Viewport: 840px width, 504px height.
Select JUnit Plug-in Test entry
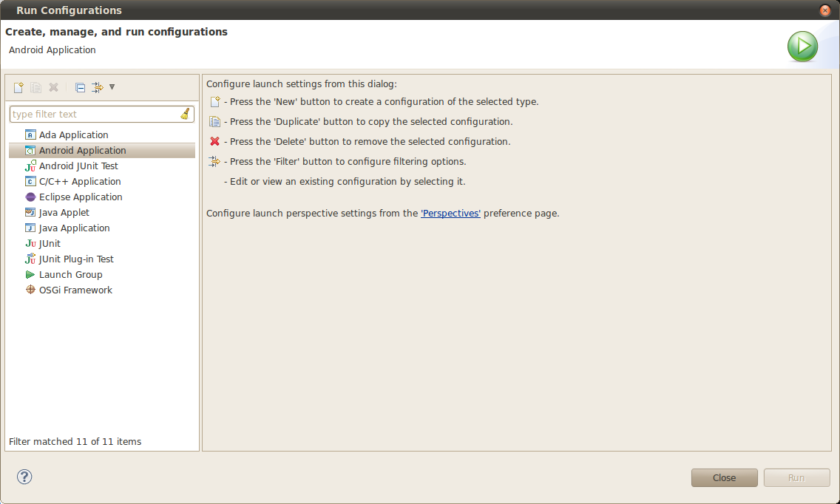[76, 259]
